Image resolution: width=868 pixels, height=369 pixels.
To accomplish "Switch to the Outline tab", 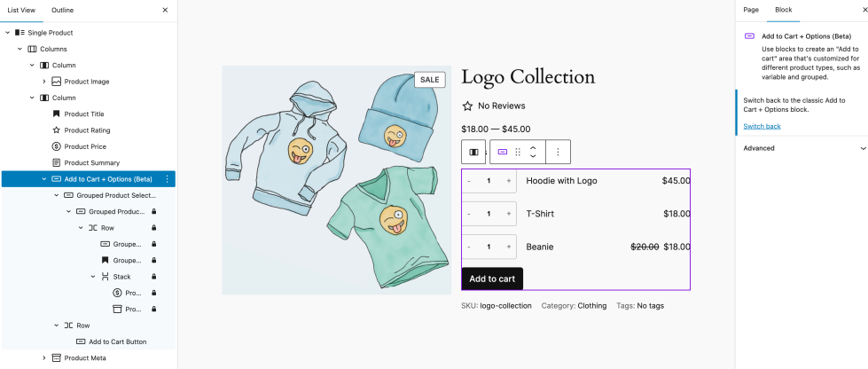I will click(63, 10).
